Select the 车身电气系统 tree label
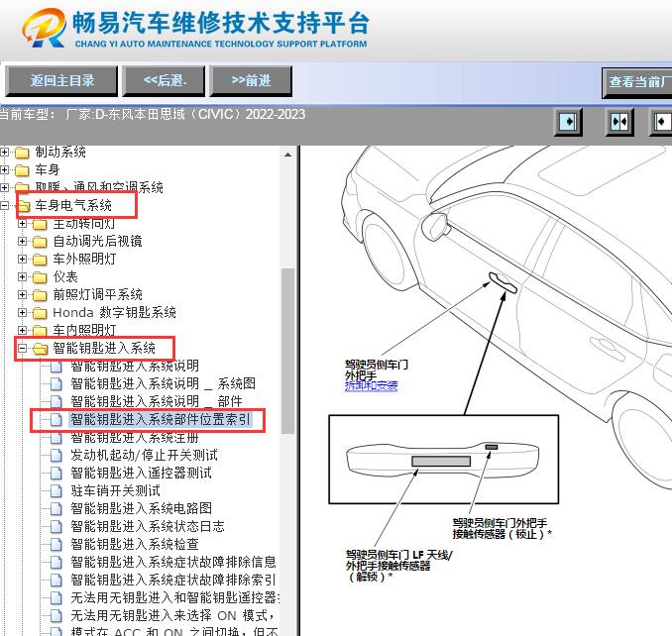The height and width of the screenshot is (636, 672). point(73,206)
